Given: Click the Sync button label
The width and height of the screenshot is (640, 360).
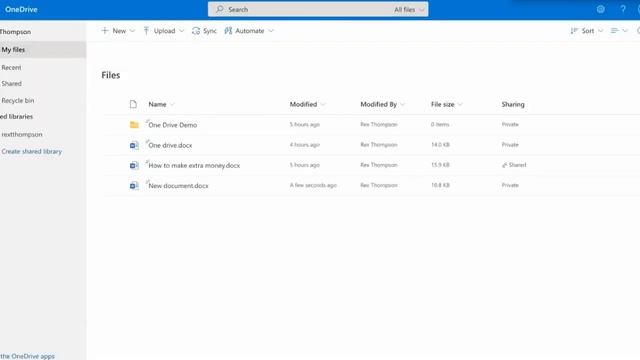Looking at the screenshot, I should pyautogui.click(x=210, y=31).
